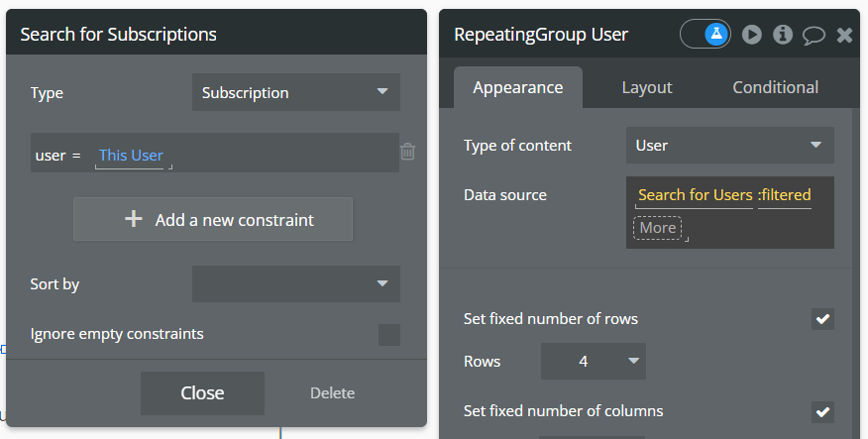Uncheck Set fixed number of columns
The image size is (868, 439).
tap(822, 411)
